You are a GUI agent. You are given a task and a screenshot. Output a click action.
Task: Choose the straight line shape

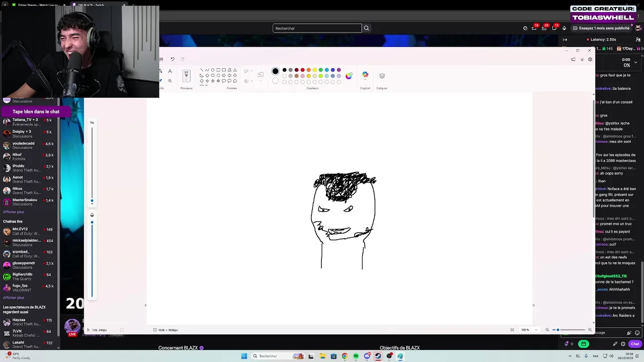[x=201, y=70]
